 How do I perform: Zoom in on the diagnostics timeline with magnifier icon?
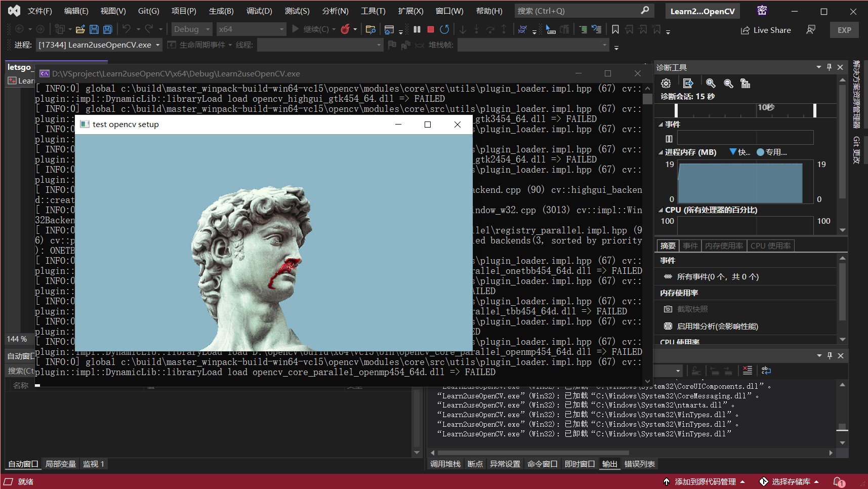coord(711,84)
